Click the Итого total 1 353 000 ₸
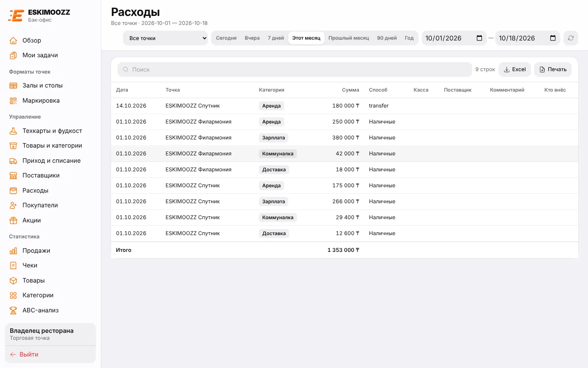Image resolution: width=588 pixels, height=368 pixels. pos(343,250)
